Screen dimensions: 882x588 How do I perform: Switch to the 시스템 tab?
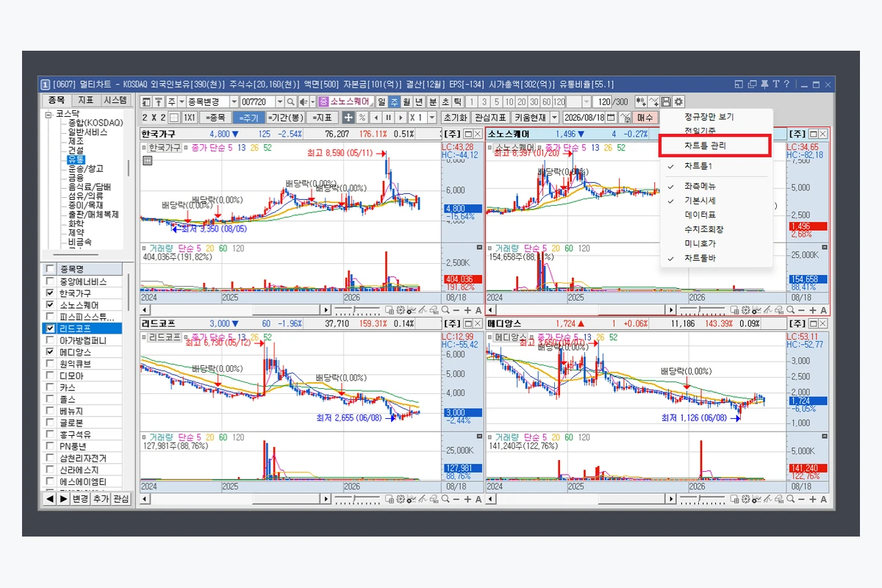(x=115, y=100)
